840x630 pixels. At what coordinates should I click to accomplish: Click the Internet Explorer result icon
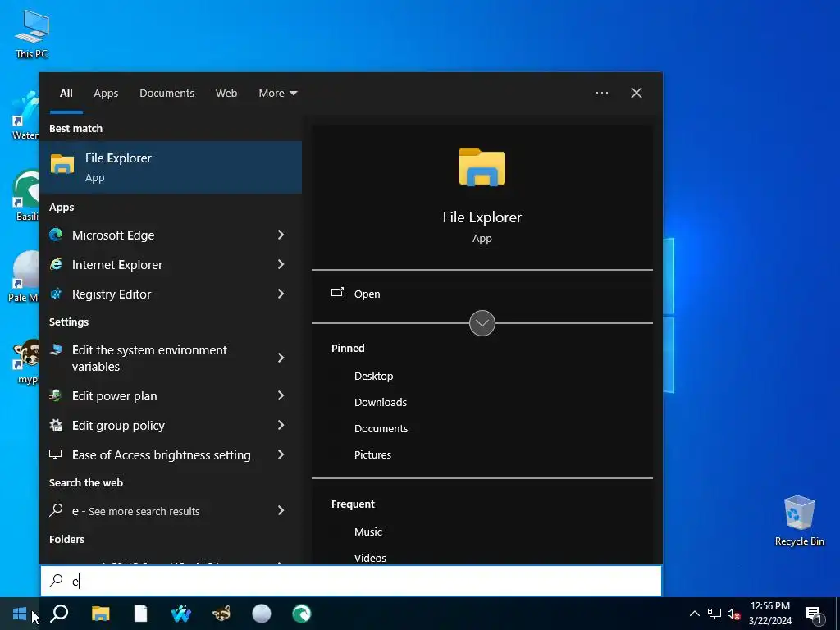click(x=56, y=264)
